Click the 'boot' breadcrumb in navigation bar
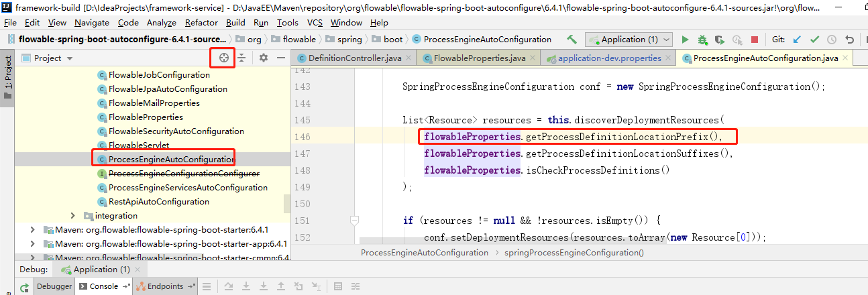The height and width of the screenshot is (295, 868). [387, 40]
